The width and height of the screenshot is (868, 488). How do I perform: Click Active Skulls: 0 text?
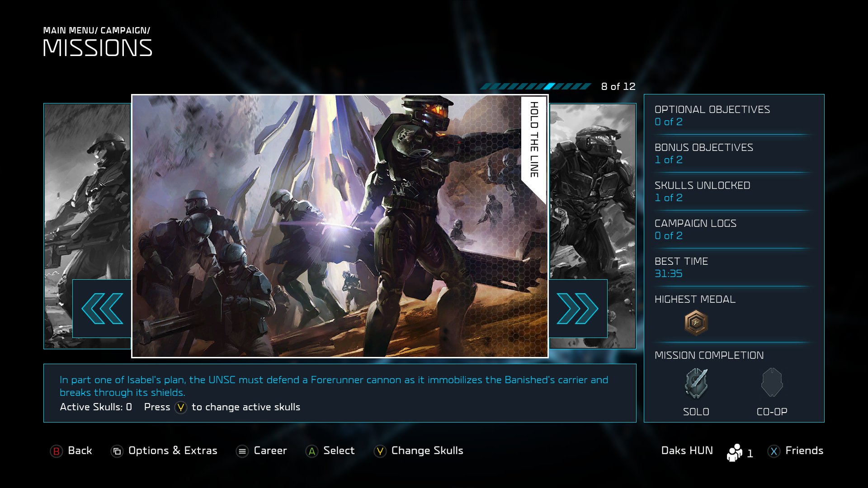96,407
